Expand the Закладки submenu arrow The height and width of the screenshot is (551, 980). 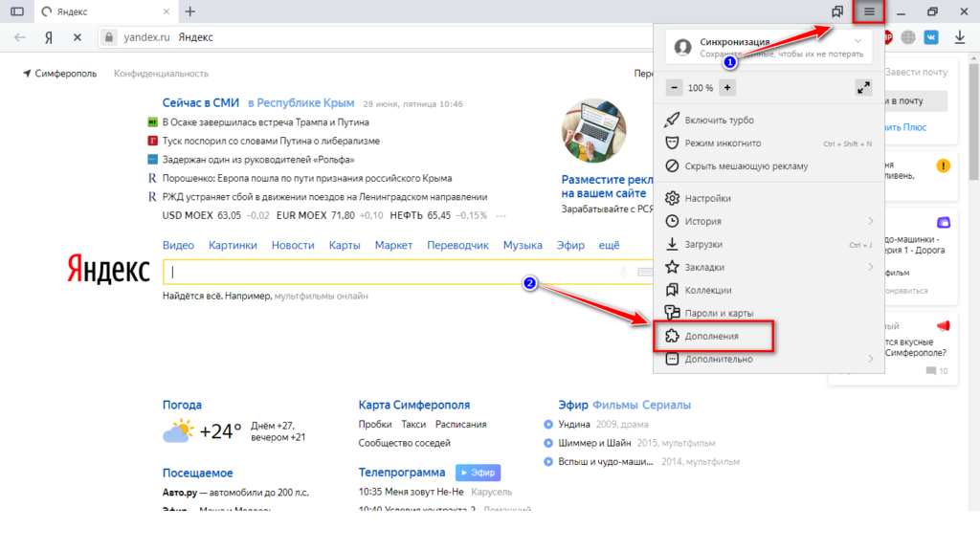coord(870,267)
